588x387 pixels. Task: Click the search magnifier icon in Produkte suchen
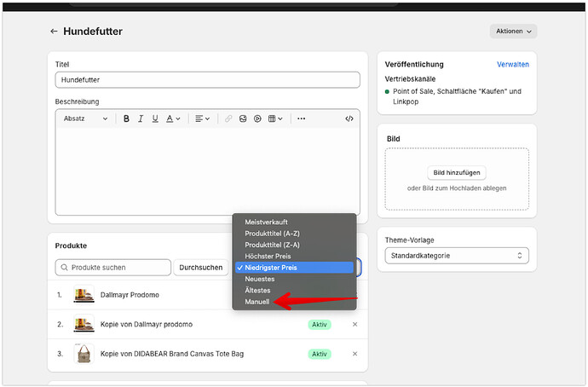64,268
